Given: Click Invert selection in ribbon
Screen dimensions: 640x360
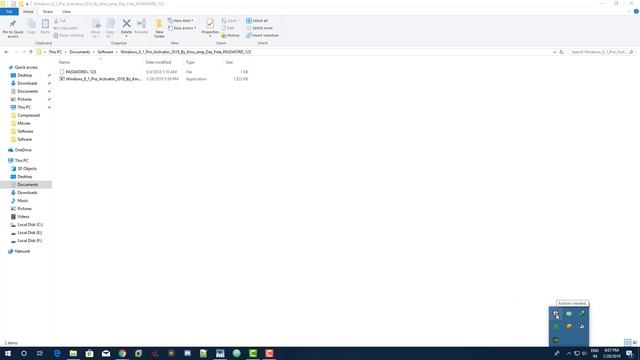Looking at the screenshot, I should click(x=262, y=36).
